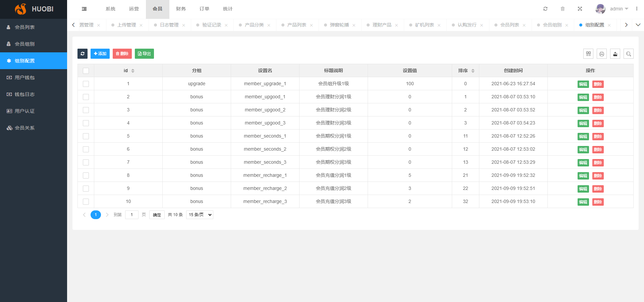Tick the select-all checkbox in table header
Image resolution: width=644 pixels, height=302 pixels.
[x=86, y=71]
